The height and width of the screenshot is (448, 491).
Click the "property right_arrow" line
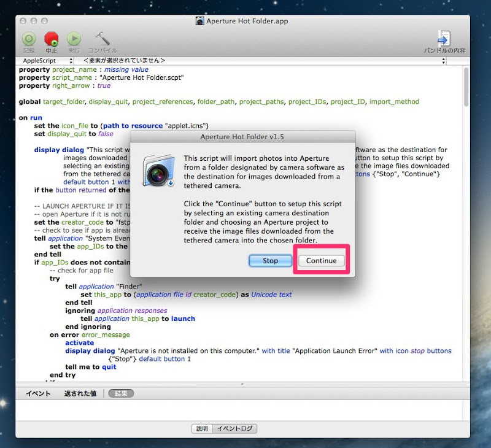[x=64, y=86]
